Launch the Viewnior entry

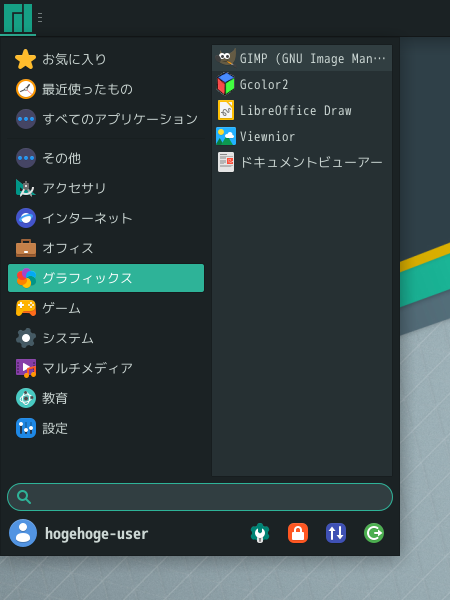pyautogui.click(x=302, y=136)
